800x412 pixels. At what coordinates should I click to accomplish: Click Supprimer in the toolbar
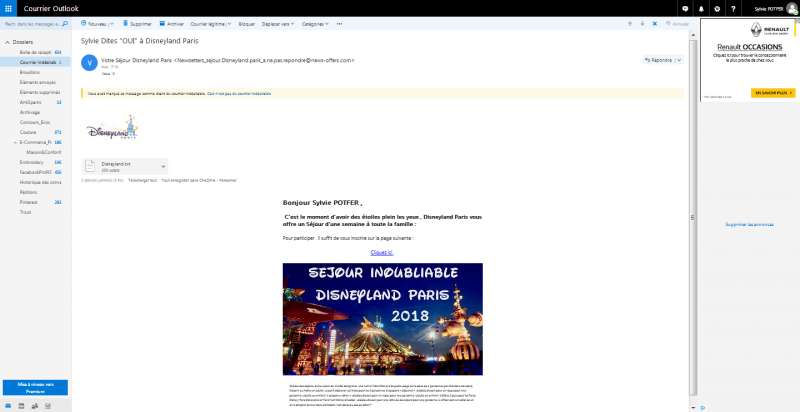pyautogui.click(x=138, y=22)
